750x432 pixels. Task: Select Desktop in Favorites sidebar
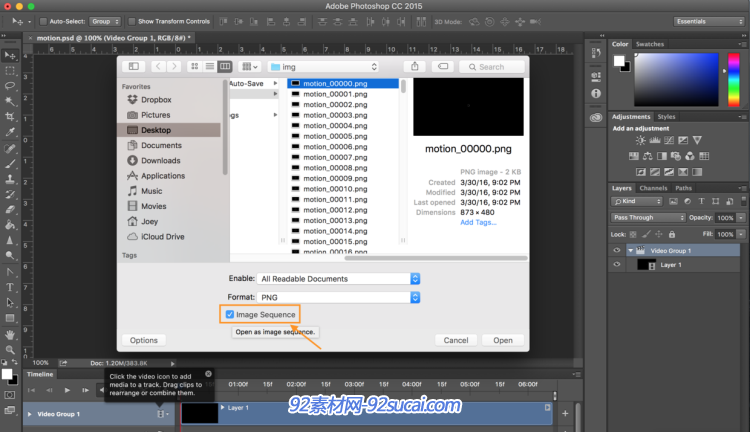(x=169, y=130)
